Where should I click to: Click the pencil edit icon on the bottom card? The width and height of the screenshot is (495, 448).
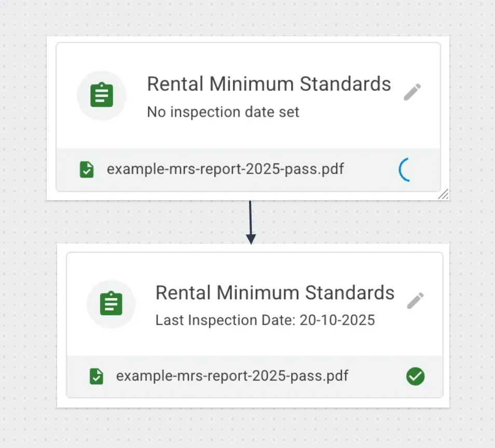(415, 301)
